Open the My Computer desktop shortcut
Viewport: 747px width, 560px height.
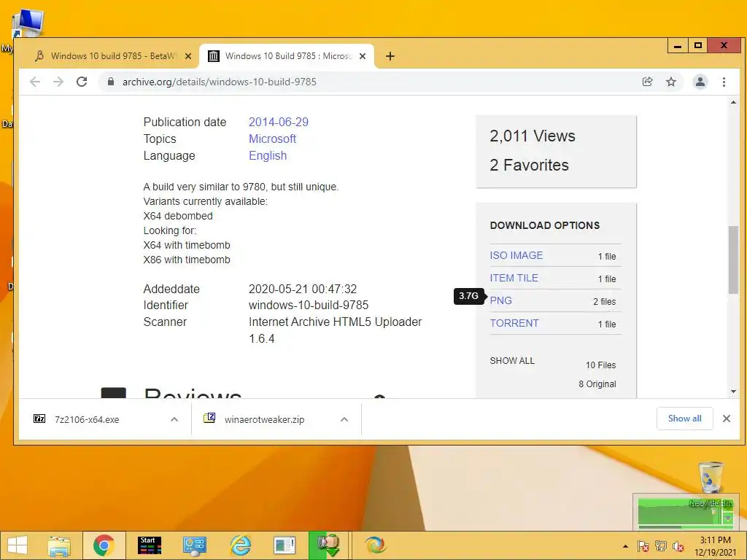pyautogui.click(x=27, y=24)
